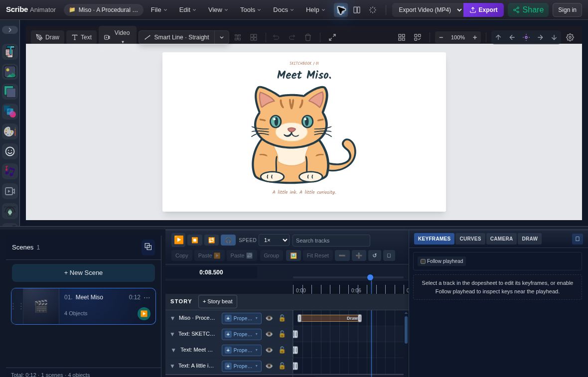Screen dimensions: 588x377
Task: Toggle visibility eye of Text: Meet track
Action: pyautogui.click(x=269, y=350)
